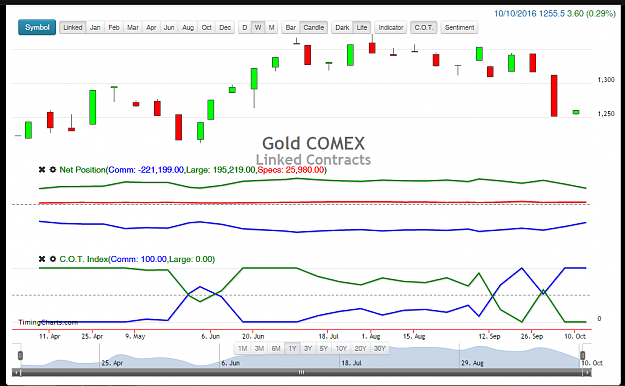The image size is (625, 386).
Task: Switch to weekly (W) timeframe
Action: click(x=258, y=28)
